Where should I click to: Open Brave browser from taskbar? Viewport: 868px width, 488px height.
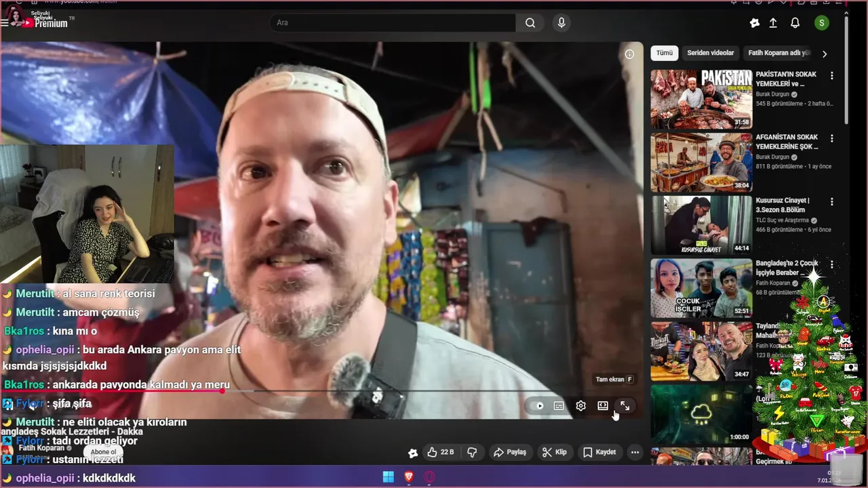(409, 477)
